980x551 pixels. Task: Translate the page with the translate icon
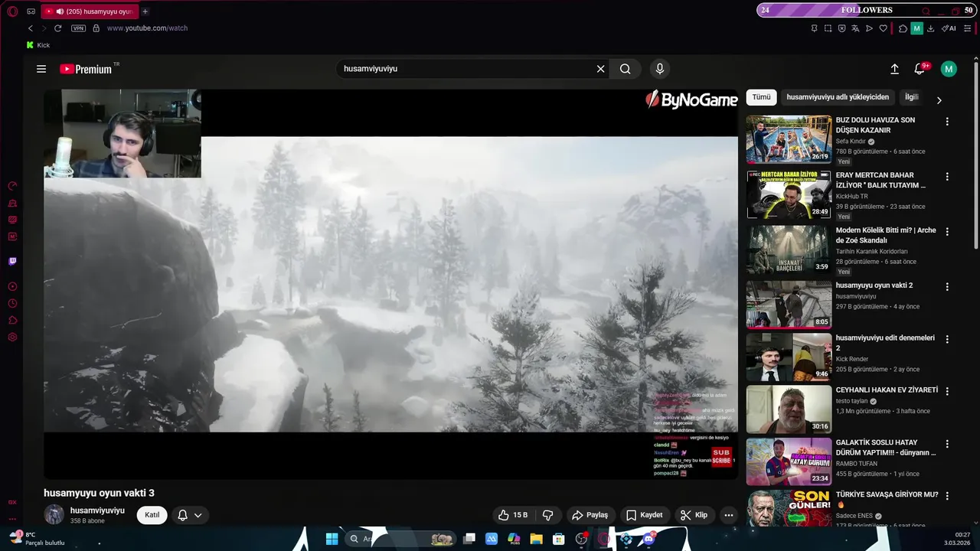pos(855,28)
